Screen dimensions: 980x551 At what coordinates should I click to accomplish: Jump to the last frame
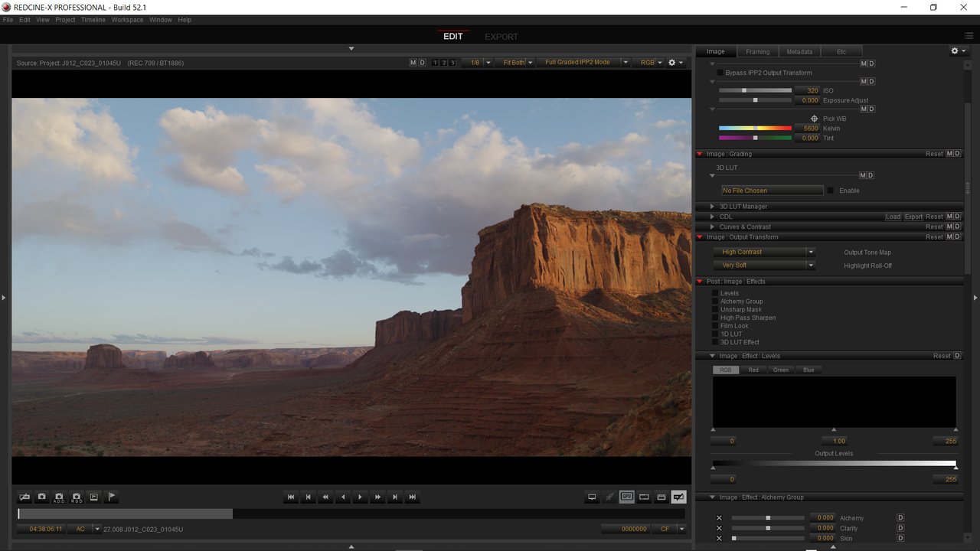click(x=413, y=497)
